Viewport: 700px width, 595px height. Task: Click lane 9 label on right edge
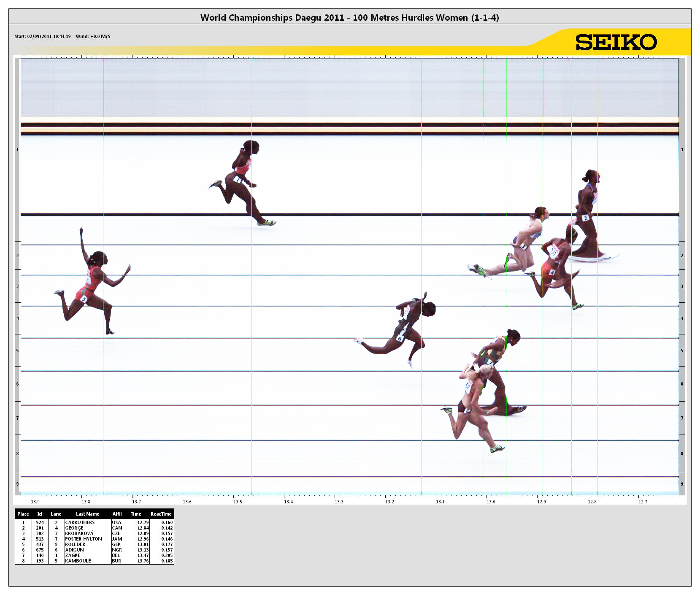(682, 484)
